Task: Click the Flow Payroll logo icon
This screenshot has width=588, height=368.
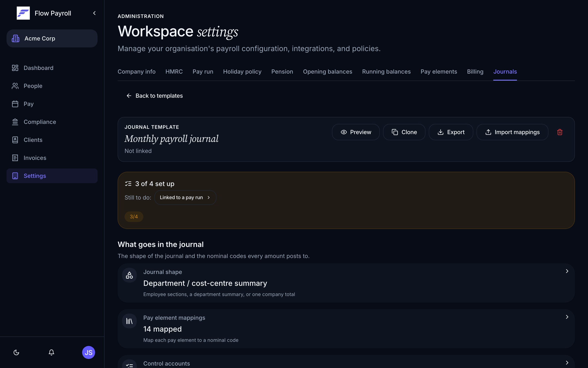Action: click(x=23, y=13)
